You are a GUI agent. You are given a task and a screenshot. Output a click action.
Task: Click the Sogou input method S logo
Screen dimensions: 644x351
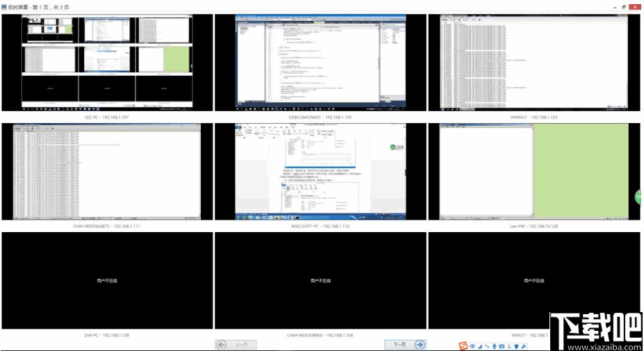click(x=463, y=346)
